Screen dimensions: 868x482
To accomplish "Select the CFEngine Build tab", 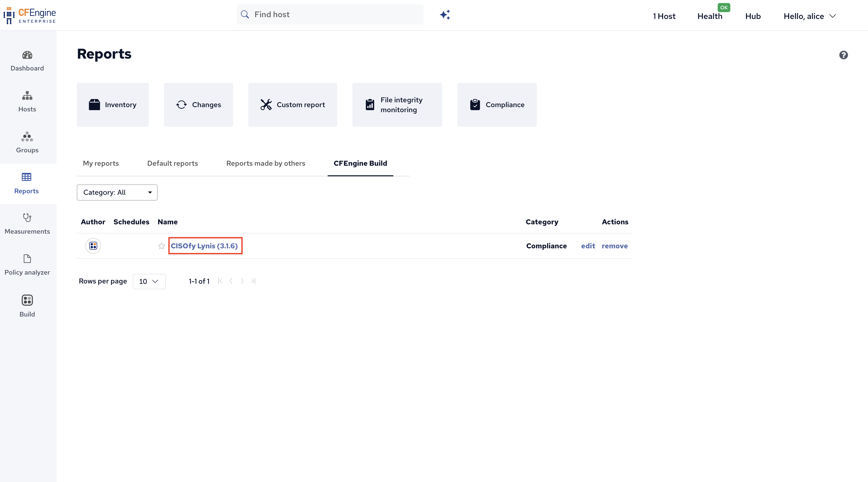I will (x=360, y=163).
